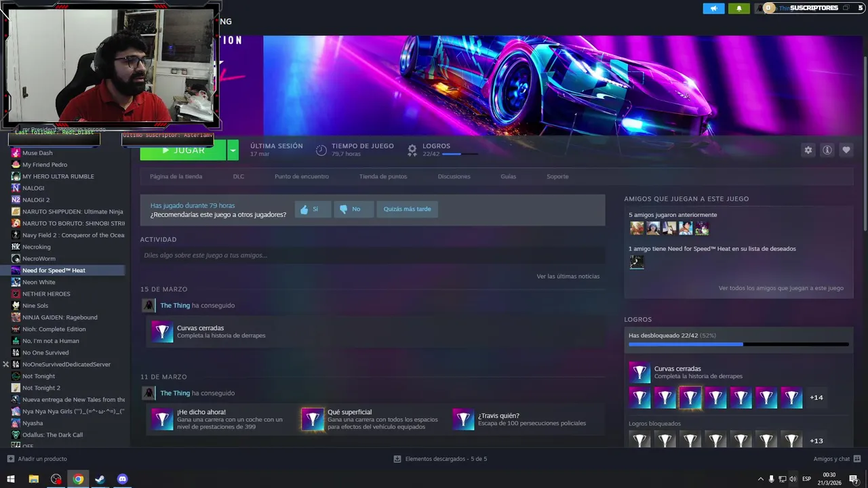Image resolution: width=868 pixels, height=488 pixels.
Task: Click the volume speaker tray icon
Action: pyautogui.click(x=793, y=479)
